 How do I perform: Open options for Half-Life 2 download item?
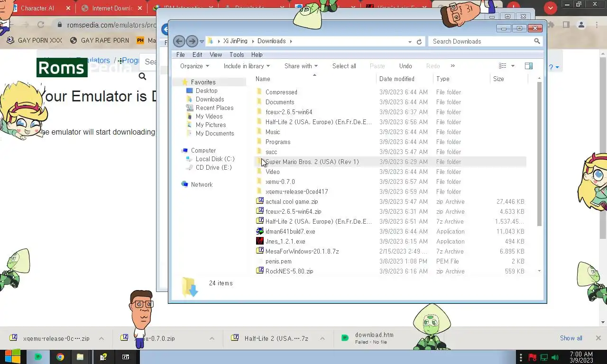pyautogui.click(x=322, y=338)
